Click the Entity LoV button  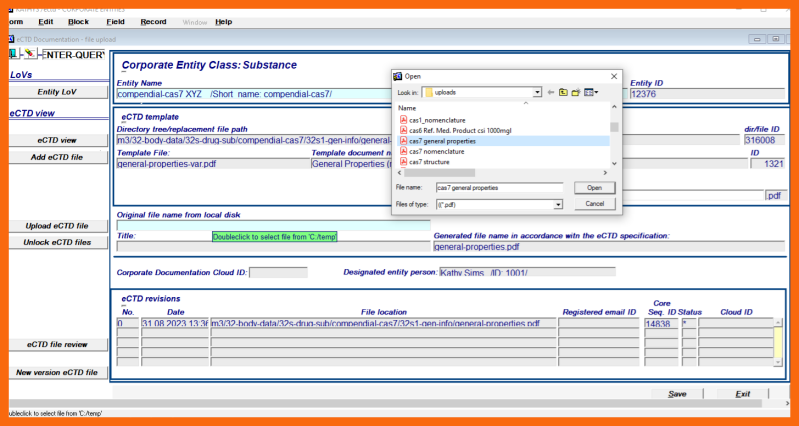[57, 92]
